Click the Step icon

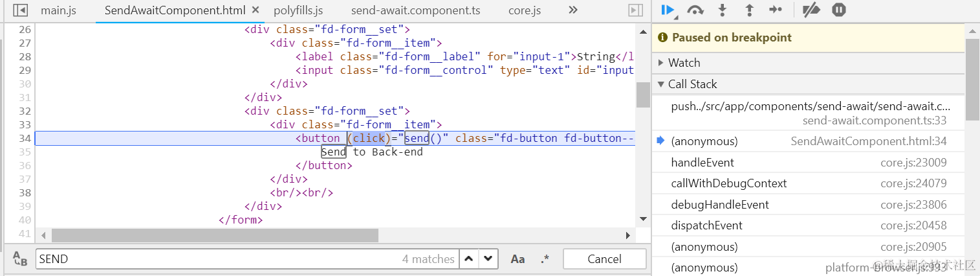[776, 10]
